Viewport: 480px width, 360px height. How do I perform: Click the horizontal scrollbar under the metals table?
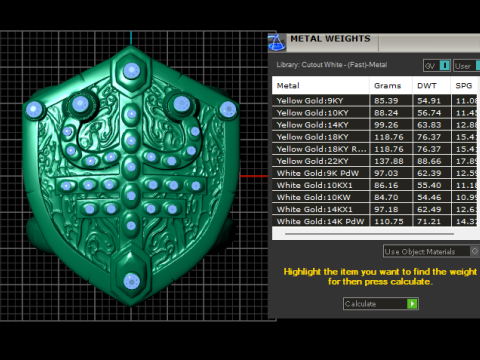click(369, 234)
